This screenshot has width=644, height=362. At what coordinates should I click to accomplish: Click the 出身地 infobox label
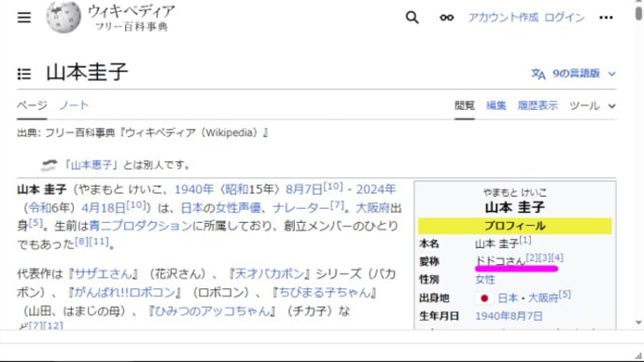(434, 298)
